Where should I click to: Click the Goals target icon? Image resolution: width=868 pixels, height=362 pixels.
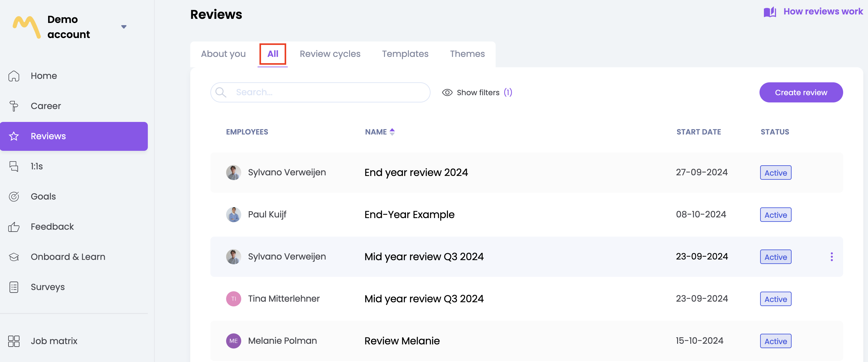coord(14,196)
